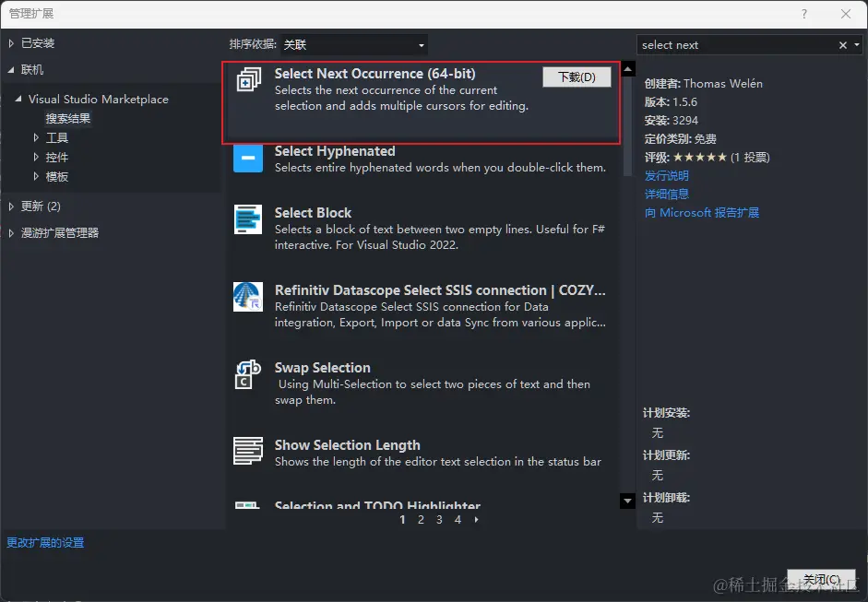Select the Show Selection Length title
The width and height of the screenshot is (868, 602).
point(347,445)
